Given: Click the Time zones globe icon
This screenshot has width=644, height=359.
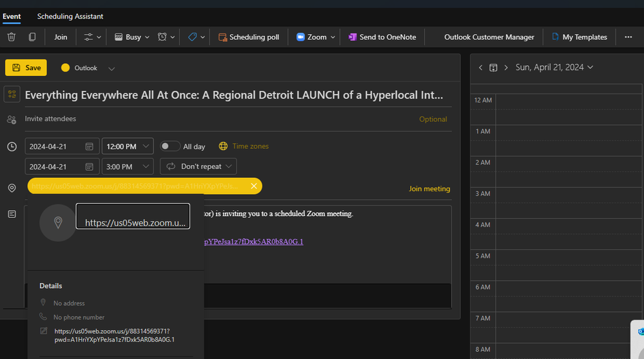Looking at the screenshot, I should [223, 146].
